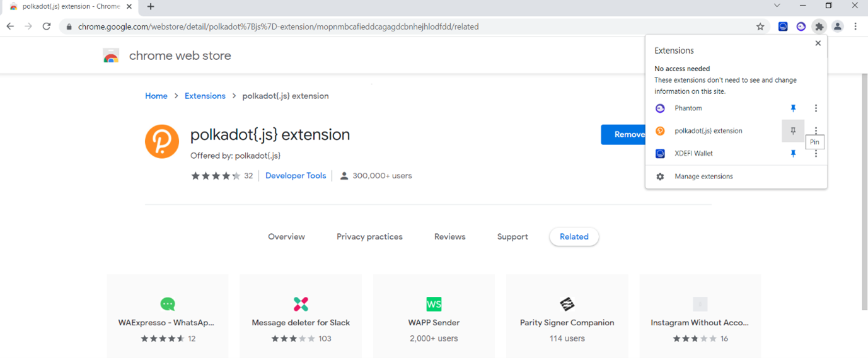This screenshot has height=358, width=868.
Task: Click the Offered by polkadot{.js} text
Action: [236, 156]
